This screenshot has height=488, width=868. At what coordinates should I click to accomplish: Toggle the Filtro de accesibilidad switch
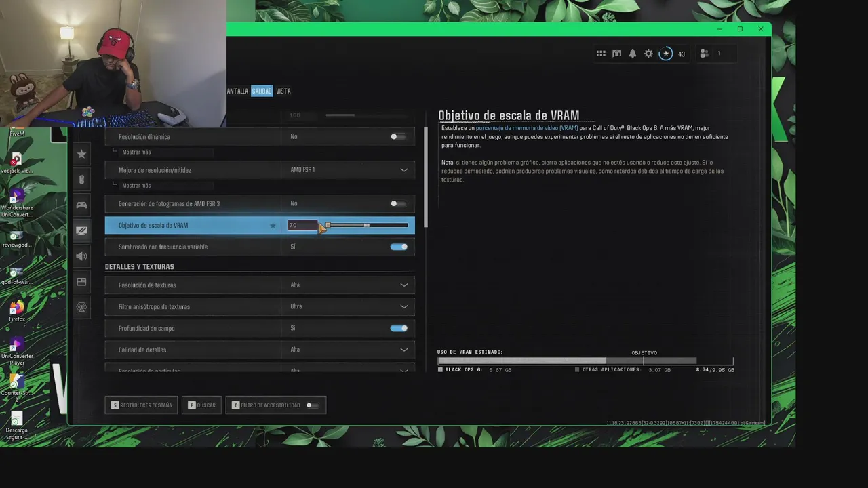(x=313, y=405)
